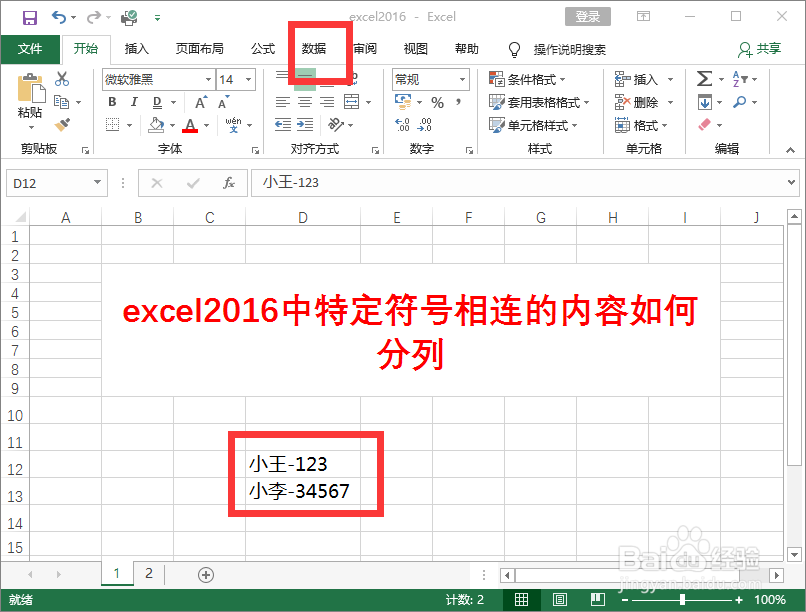This screenshot has height=612, width=806.
Task: Select sheet tab 2
Action: click(x=149, y=573)
